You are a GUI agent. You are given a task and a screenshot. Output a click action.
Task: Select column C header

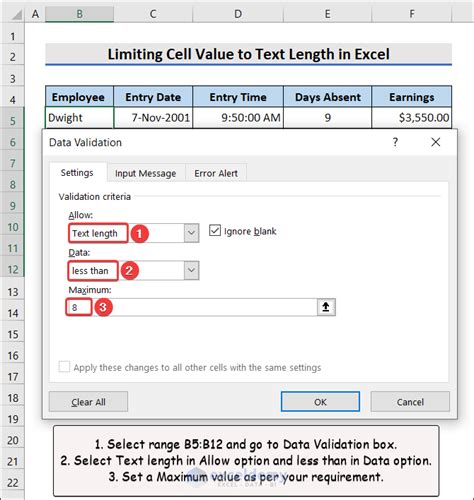[153, 14]
